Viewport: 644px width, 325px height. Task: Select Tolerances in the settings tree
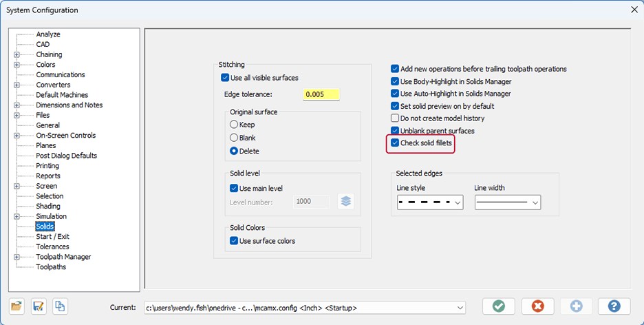tap(52, 247)
